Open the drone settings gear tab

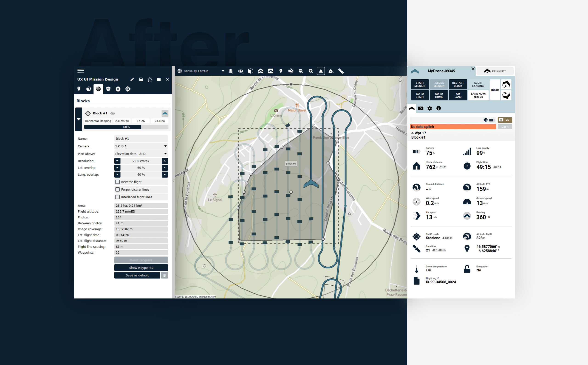coord(430,108)
